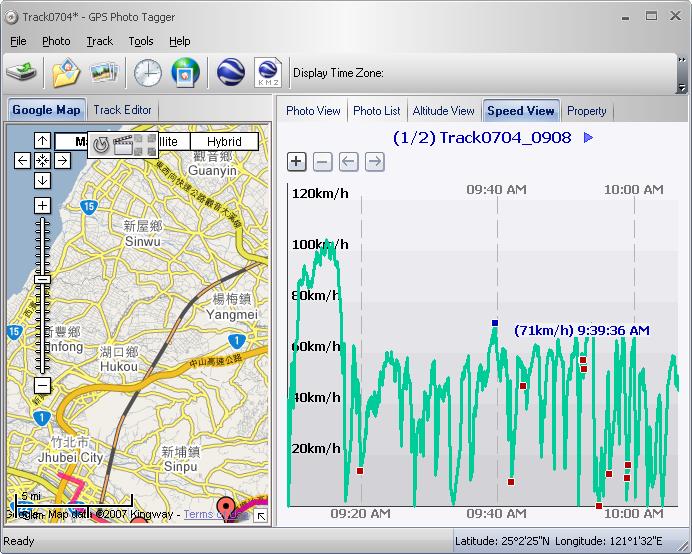Pan the map up with arrow button
692x554 pixels.
(42, 141)
